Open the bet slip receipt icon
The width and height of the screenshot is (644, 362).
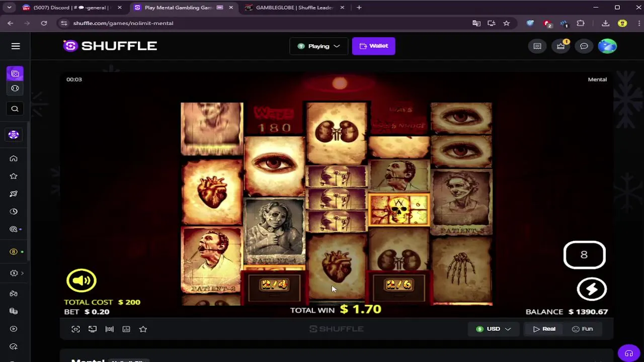click(537, 46)
